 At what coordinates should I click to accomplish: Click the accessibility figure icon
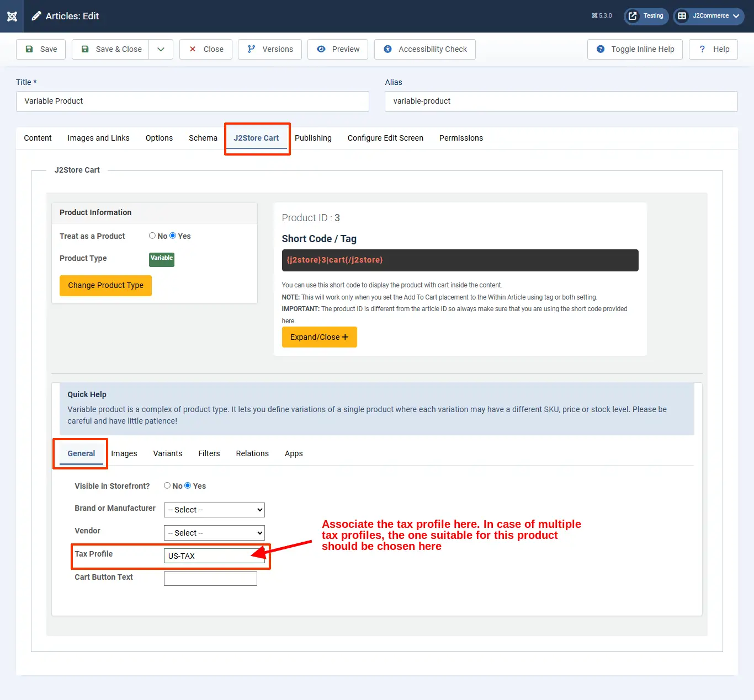388,49
